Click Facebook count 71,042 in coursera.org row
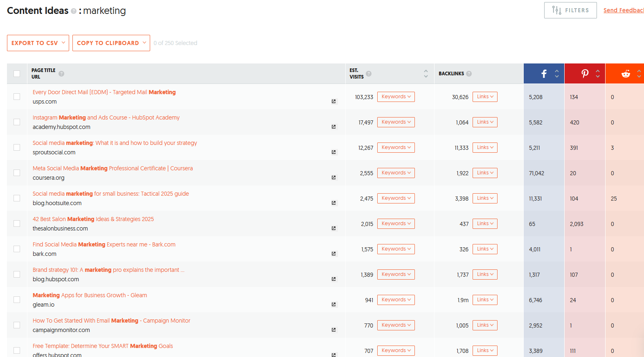Screen dimensions: 644x357 536,173
